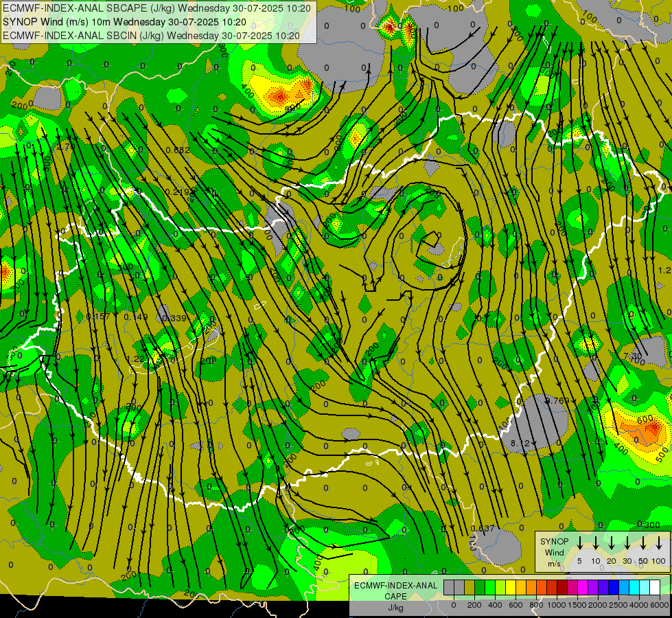Select the pure yellow swatch in CAPE color bar

click(511, 587)
